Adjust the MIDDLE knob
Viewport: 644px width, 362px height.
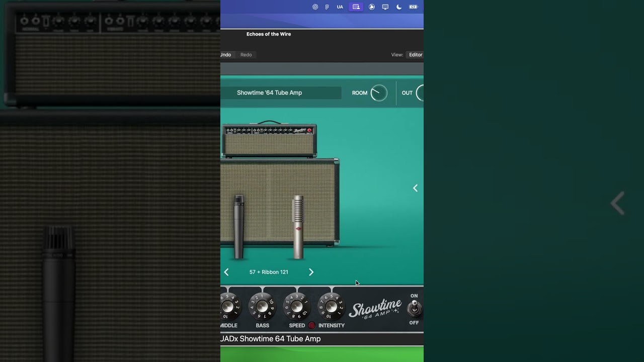click(x=228, y=306)
